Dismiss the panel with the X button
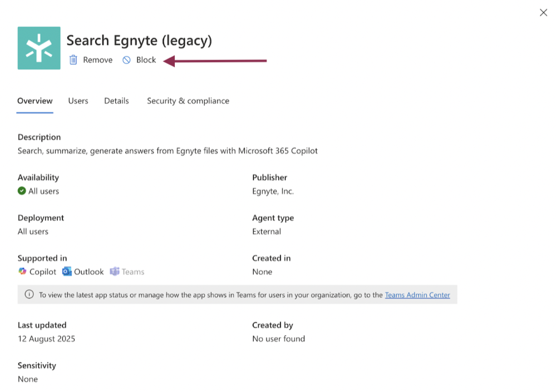 [x=543, y=12]
